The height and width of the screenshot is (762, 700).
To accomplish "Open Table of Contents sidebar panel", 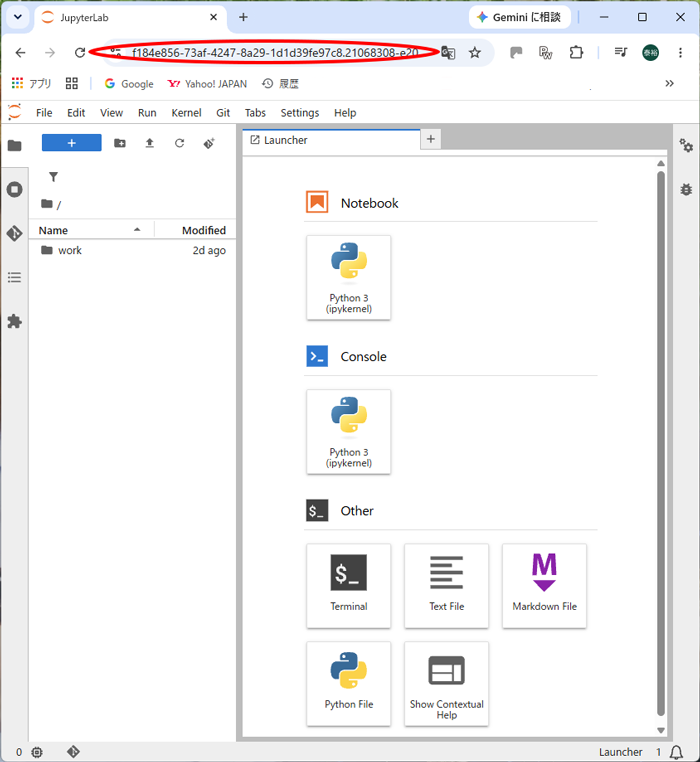I will coord(15,277).
